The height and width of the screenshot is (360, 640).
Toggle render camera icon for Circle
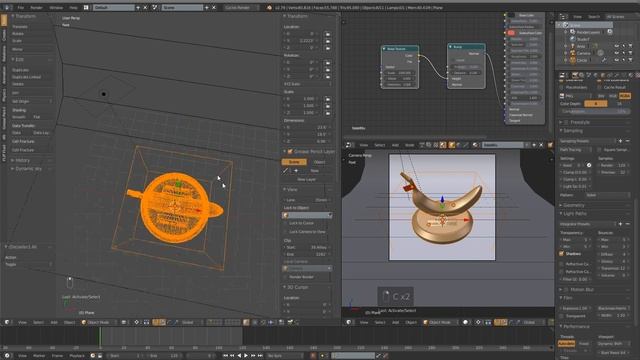click(x=630, y=60)
